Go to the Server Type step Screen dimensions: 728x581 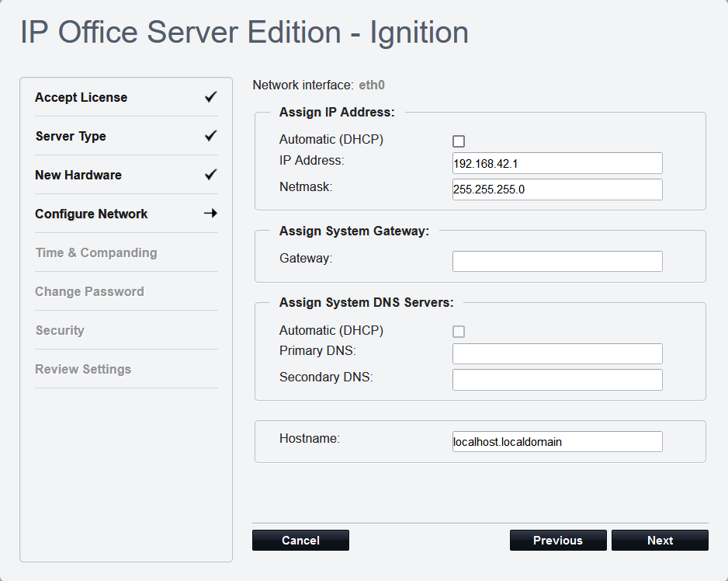click(x=71, y=136)
